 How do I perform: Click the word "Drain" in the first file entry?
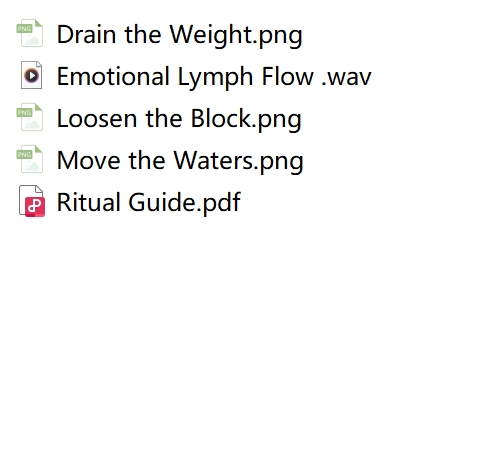86,34
